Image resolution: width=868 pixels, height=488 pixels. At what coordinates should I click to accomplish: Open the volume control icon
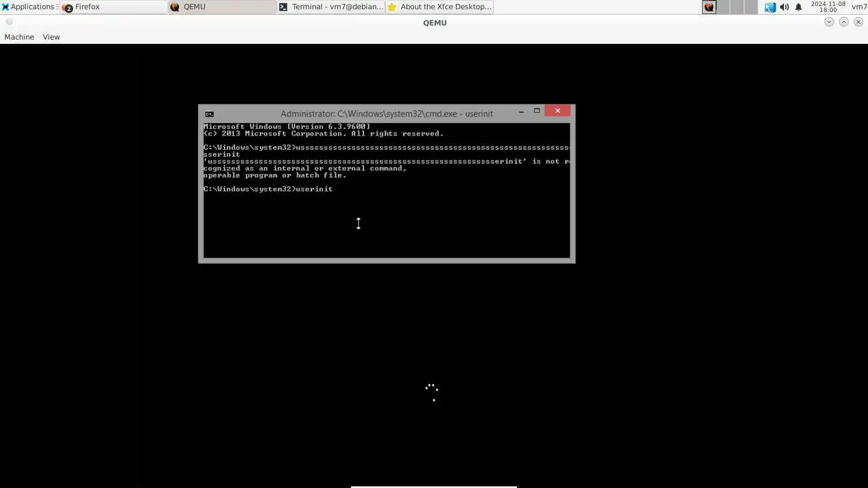tap(784, 7)
